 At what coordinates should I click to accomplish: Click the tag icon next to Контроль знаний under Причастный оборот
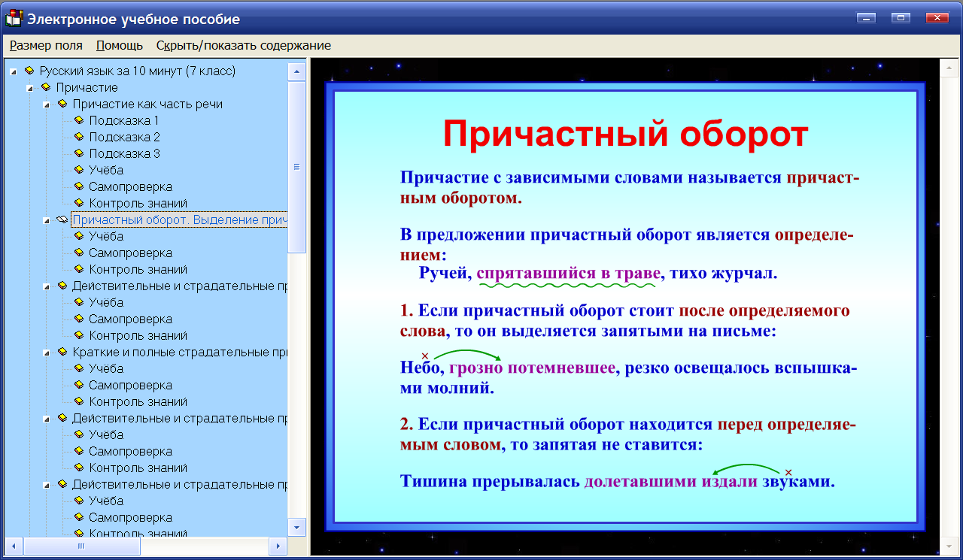click(78, 269)
